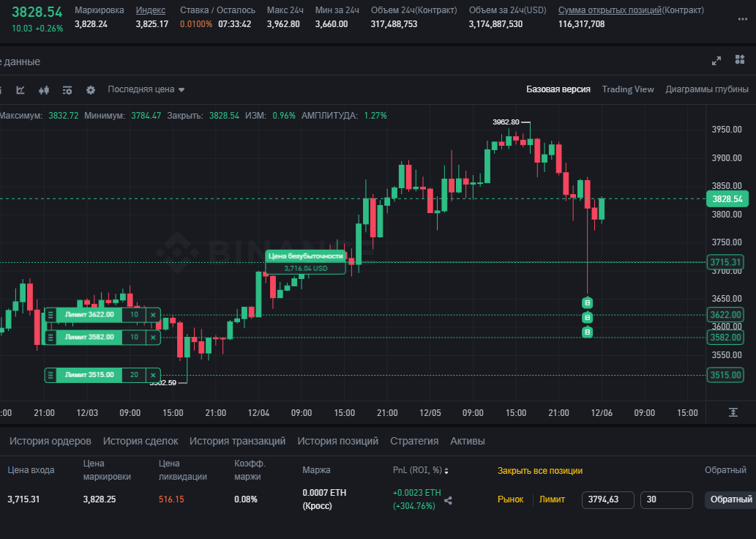Select the candlestick chart type icon

click(44, 90)
